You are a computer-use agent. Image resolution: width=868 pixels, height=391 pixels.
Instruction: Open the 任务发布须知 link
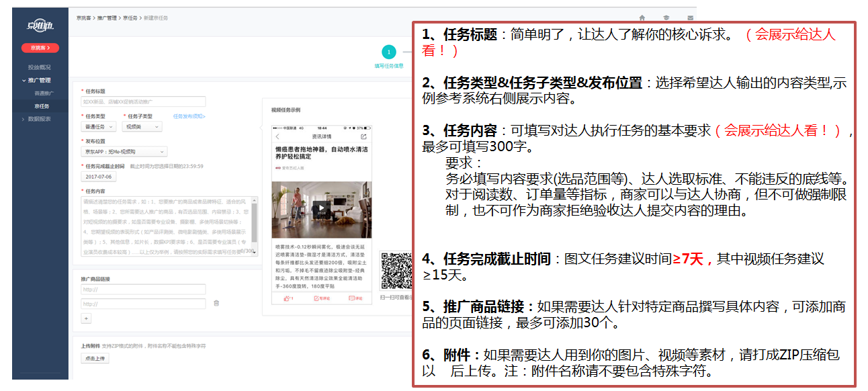pos(189,116)
